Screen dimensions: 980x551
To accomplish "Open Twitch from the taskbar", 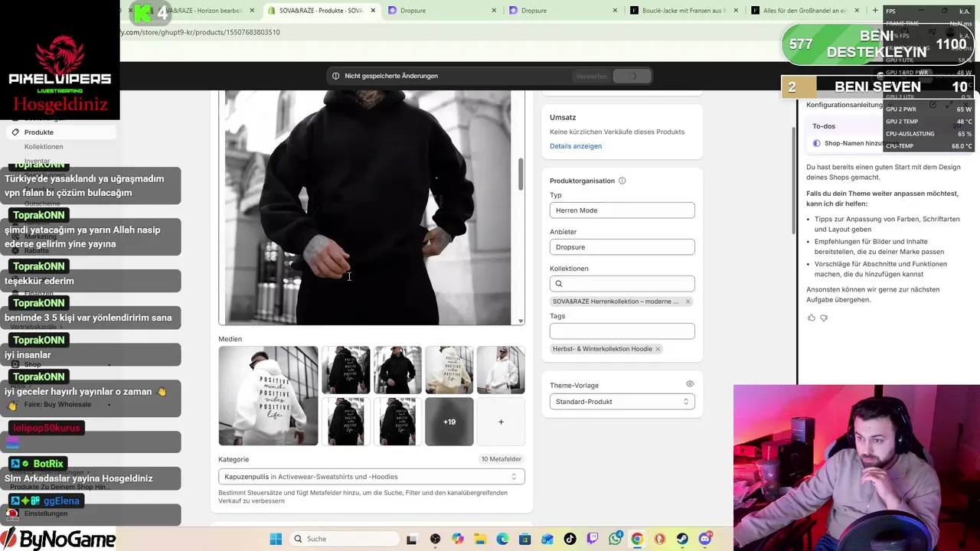I will coord(593,539).
